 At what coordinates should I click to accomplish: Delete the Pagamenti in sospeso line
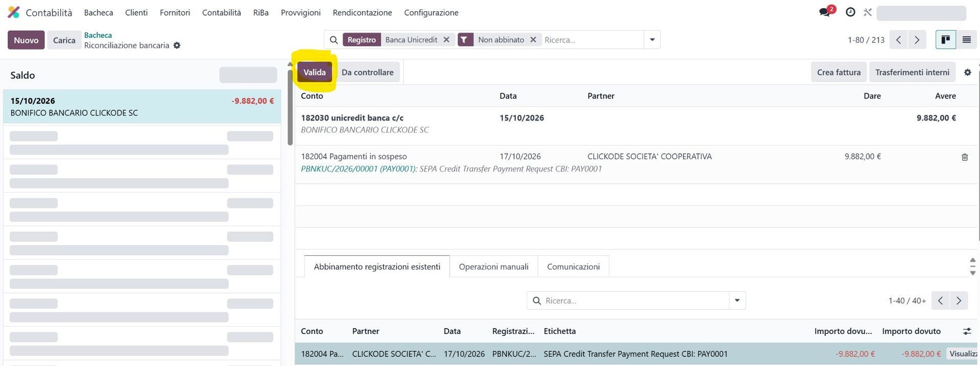pos(965,157)
